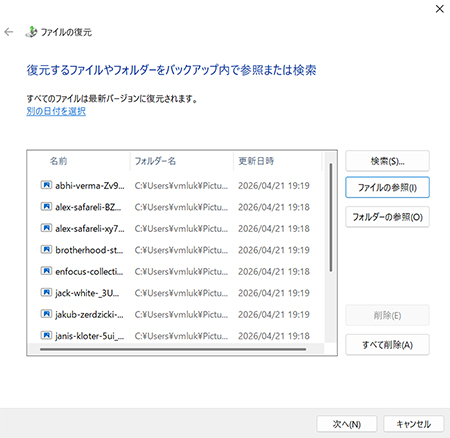The width and height of the screenshot is (450, 438).
Task: Click date 2026/04/21 19:18 in enfocus-collecti row
Action: pyautogui.click(x=274, y=271)
